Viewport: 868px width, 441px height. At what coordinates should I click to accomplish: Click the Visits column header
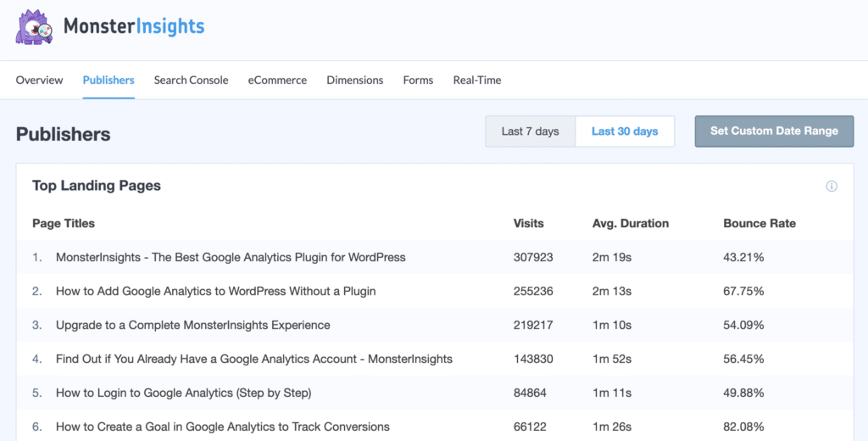pos(529,223)
